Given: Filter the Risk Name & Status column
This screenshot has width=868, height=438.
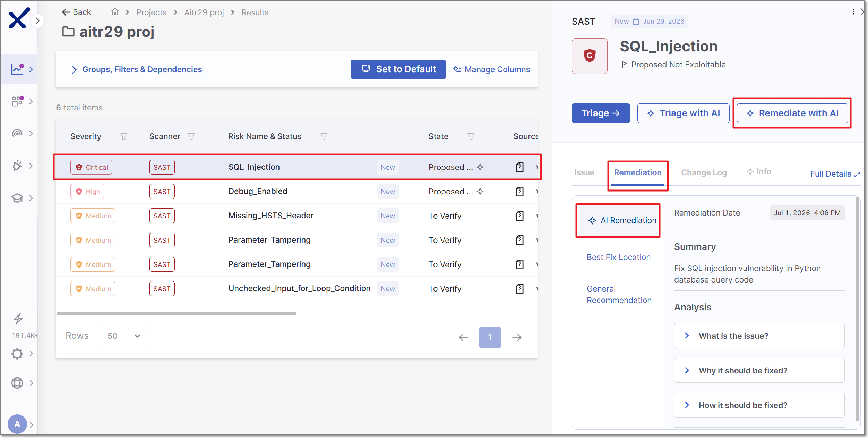Looking at the screenshot, I should pyautogui.click(x=324, y=136).
